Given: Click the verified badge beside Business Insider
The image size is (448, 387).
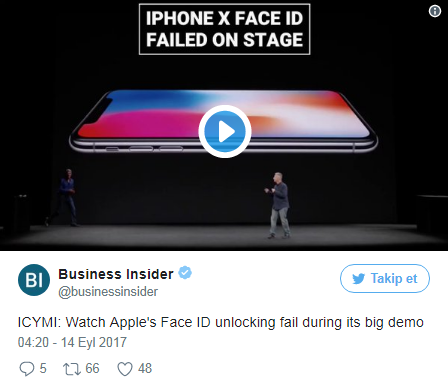Looking at the screenshot, I should [x=185, y=273].
